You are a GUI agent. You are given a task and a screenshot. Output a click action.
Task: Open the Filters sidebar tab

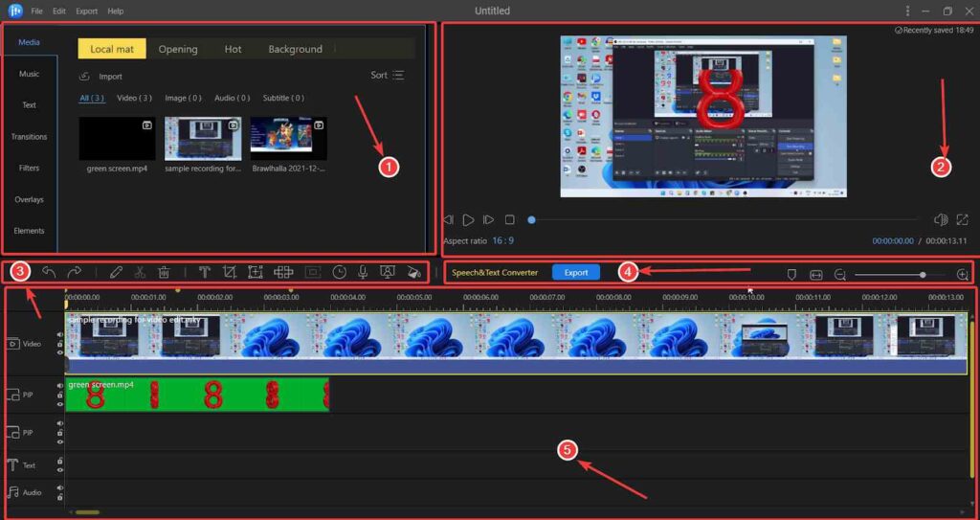[x=29, y=168]
